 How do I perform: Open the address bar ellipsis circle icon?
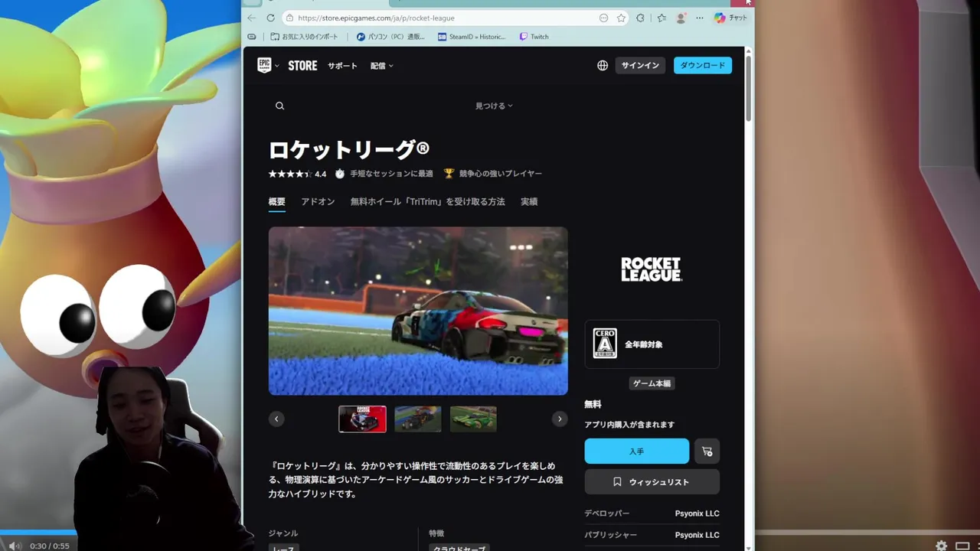(x=604, y=18)
